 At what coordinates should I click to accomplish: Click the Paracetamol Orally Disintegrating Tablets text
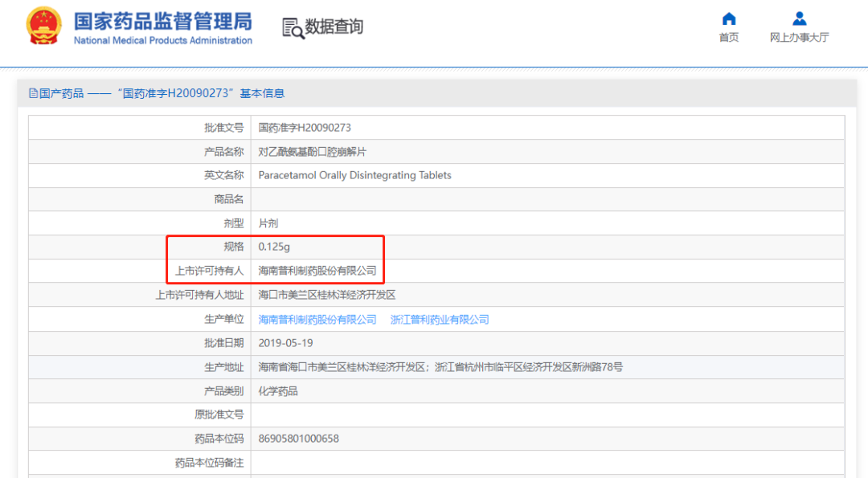click(354, 175)
